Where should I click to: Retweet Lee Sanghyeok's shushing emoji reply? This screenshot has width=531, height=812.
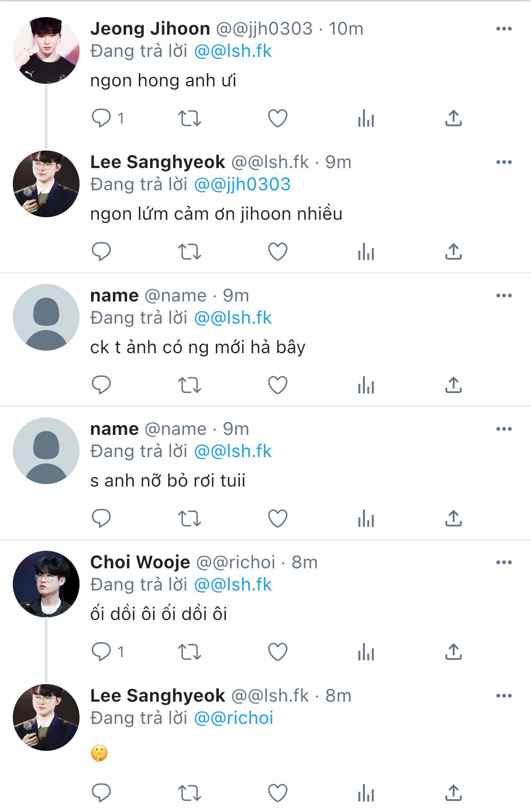[x=189, y=793]
